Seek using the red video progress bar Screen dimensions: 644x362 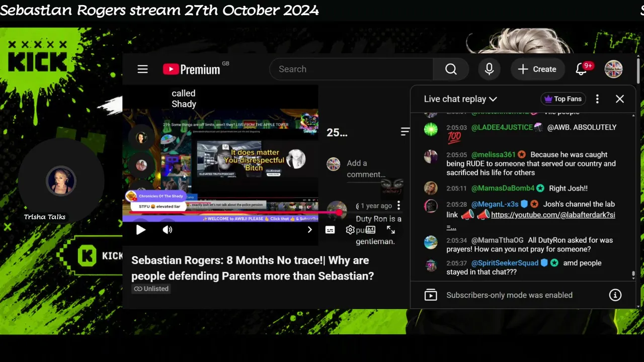point(232,213)
